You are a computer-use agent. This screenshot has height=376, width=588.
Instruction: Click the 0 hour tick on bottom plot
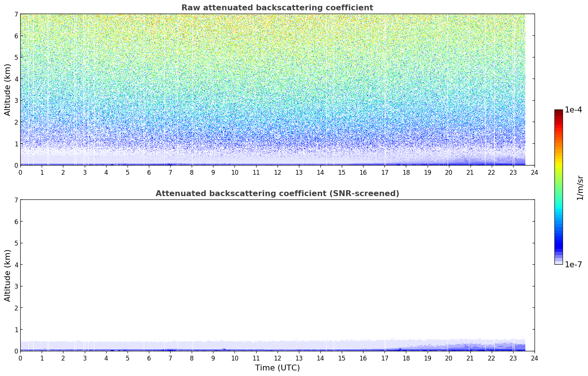pos(20,358)
